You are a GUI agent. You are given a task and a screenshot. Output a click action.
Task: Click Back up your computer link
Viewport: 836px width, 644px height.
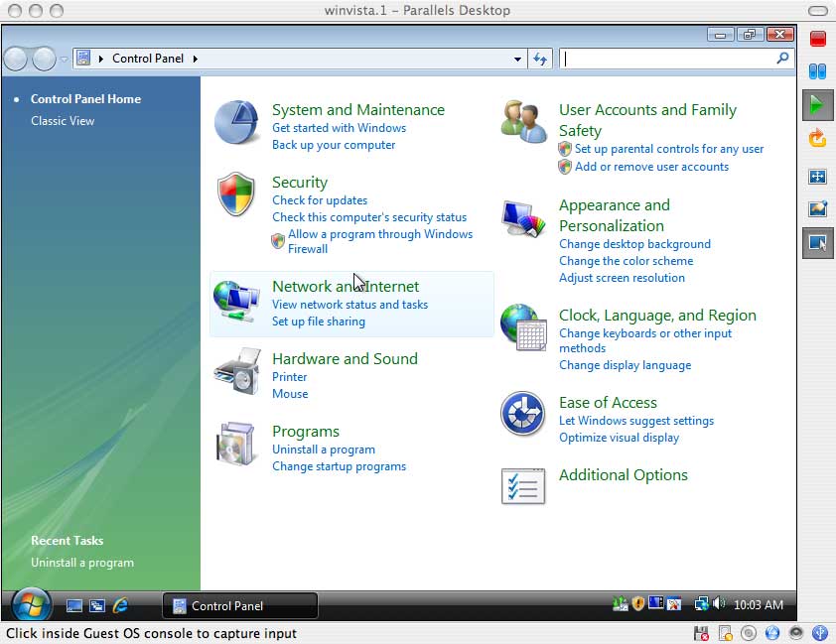(334, 145)
